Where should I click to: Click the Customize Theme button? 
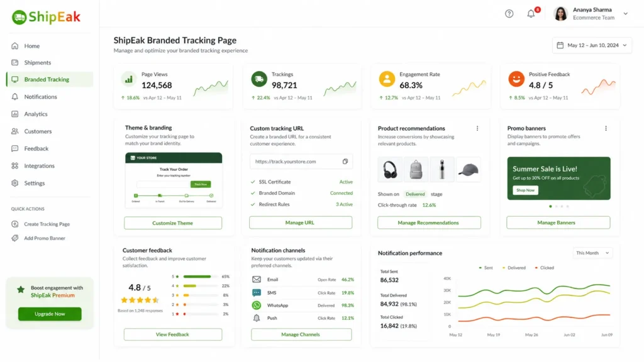(x=173, y=223)
